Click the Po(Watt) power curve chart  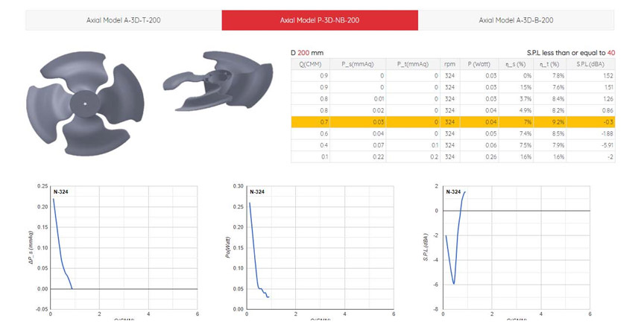point(320,247)
